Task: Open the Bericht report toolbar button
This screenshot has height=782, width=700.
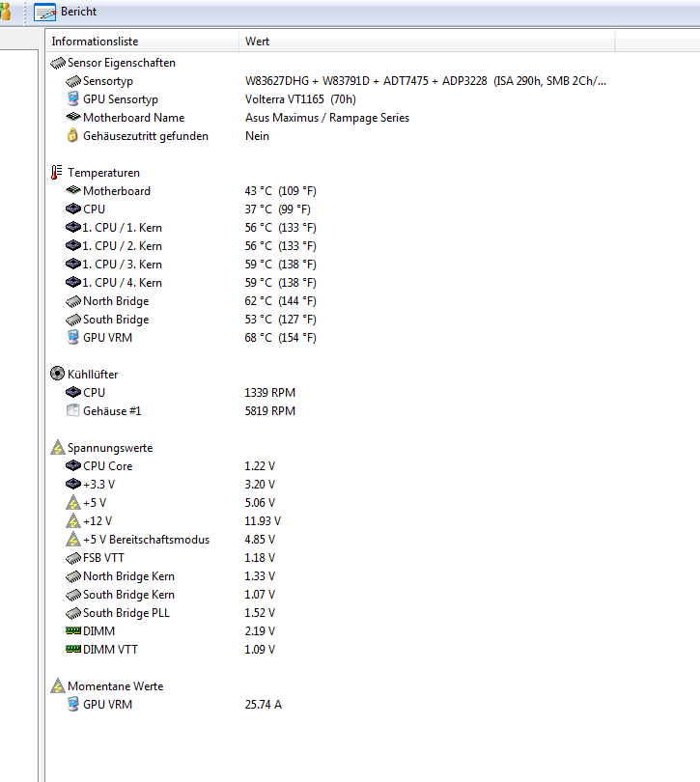Action: coord(66,12)
